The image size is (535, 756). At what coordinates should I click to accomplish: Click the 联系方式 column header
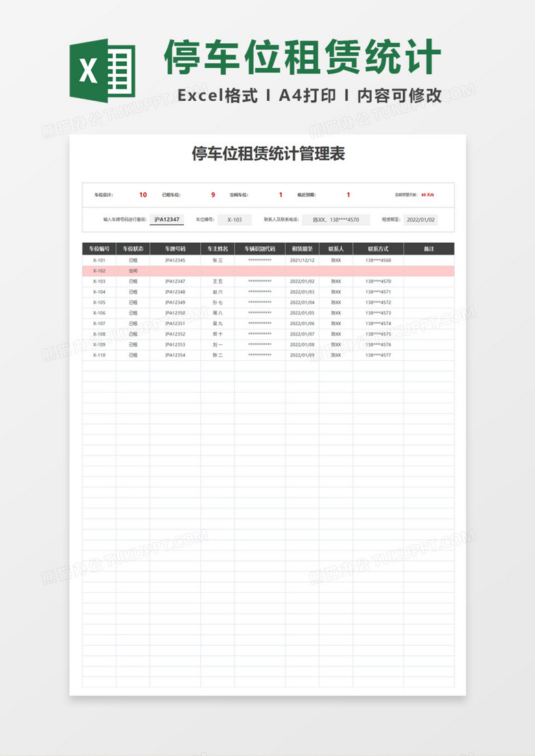(378, 249)
